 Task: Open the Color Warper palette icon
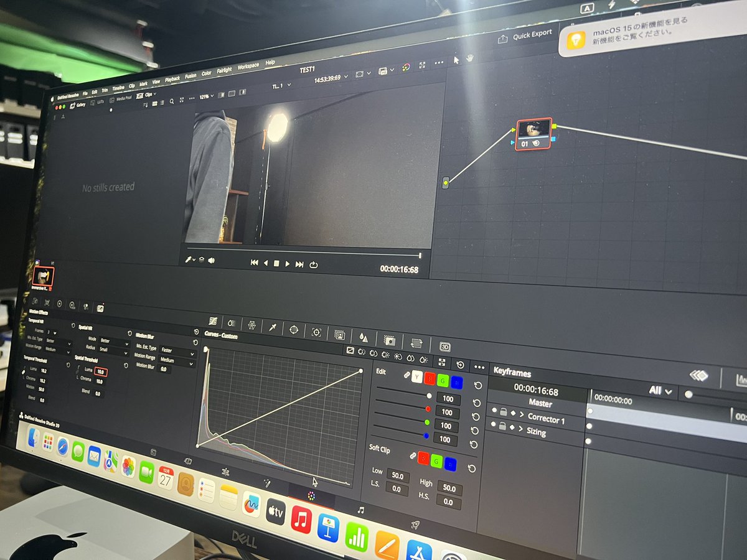pyautogui.click(x=251, y=325)
